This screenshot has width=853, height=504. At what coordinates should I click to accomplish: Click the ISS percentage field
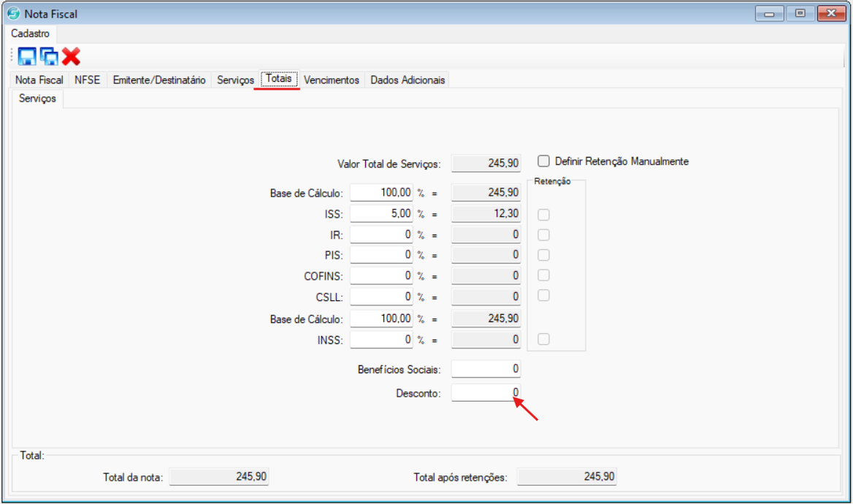pos(381,214)
